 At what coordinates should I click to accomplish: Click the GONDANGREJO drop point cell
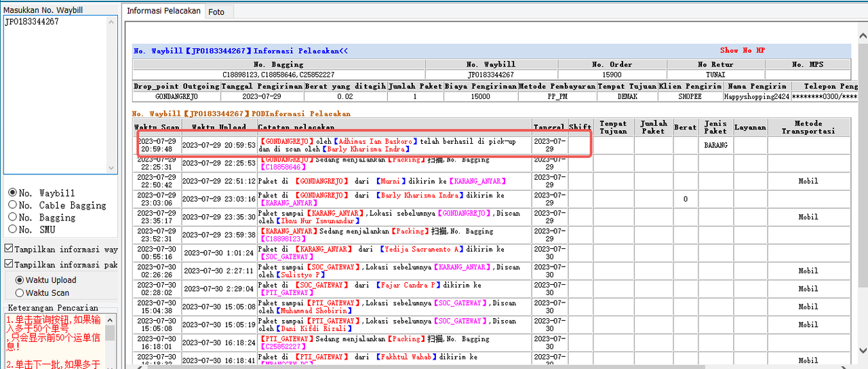point(176,96)
